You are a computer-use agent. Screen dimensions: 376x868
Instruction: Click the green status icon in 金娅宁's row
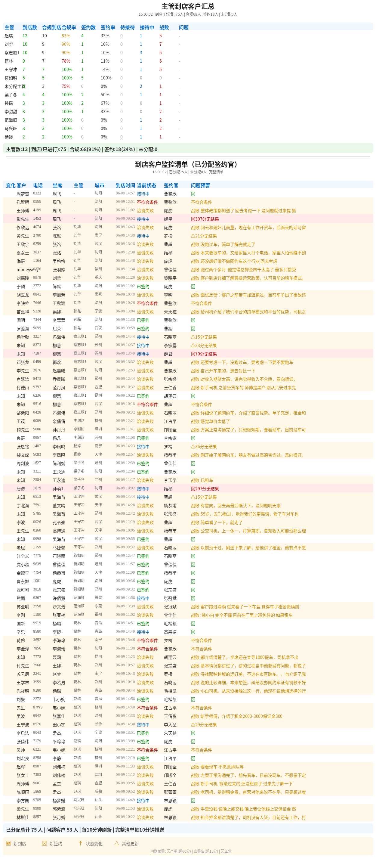[193, 573]
